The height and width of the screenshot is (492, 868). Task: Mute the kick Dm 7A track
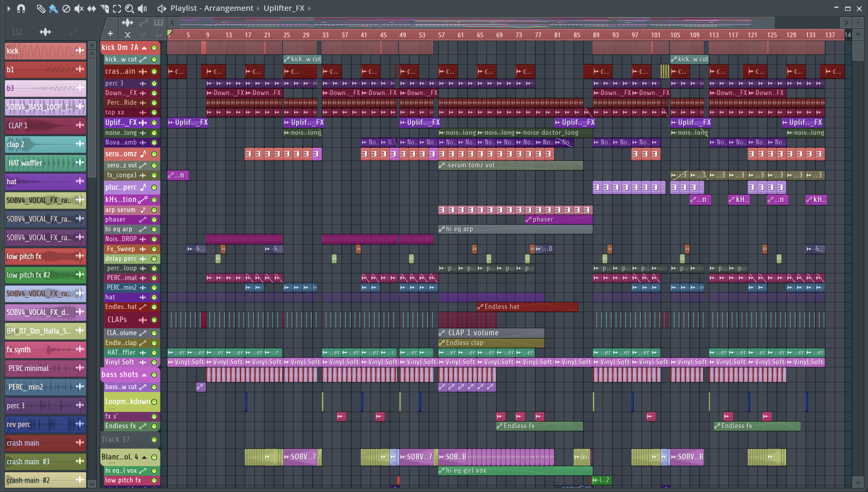(154, 48)
